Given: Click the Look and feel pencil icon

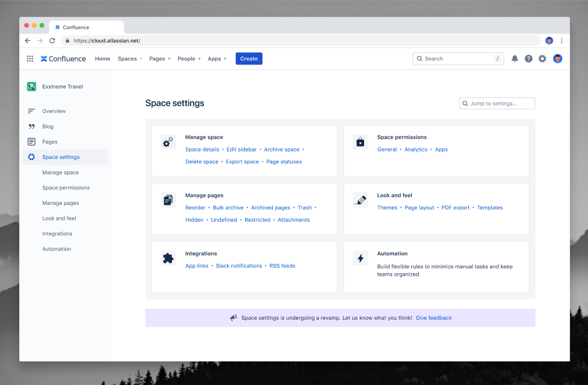Looking at the screenshot, I should (360, 200).
